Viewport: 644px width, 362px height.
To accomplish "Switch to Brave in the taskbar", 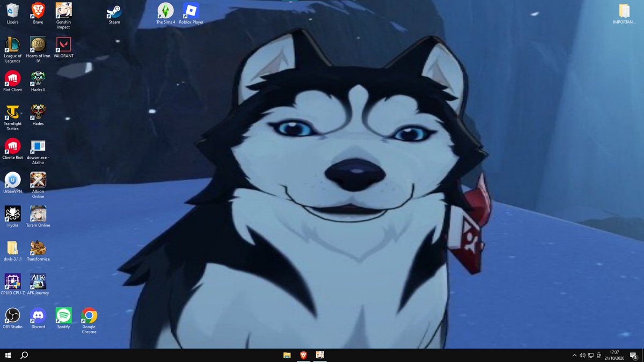I will click(x=303, y=355).
